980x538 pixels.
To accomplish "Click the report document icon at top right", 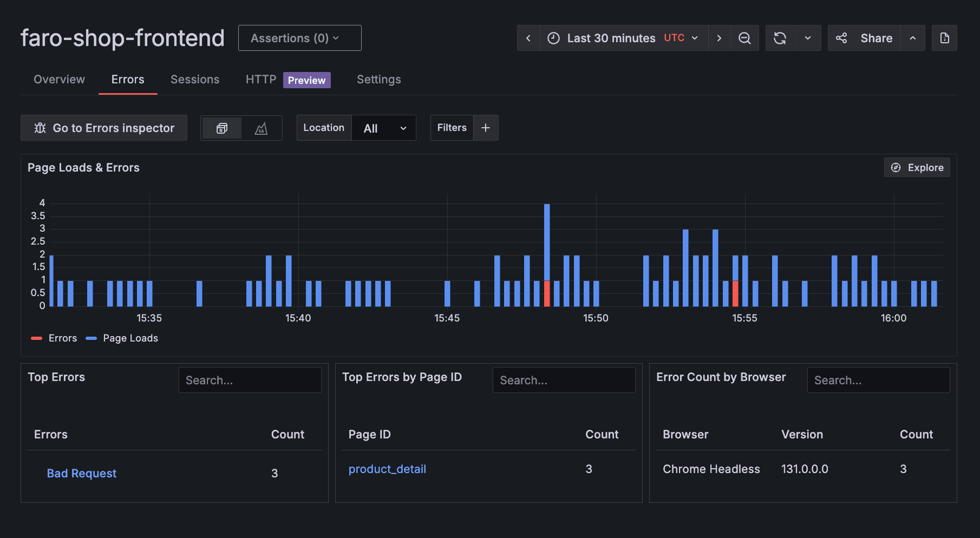I will pyautogui.click(x=944, y=38).
